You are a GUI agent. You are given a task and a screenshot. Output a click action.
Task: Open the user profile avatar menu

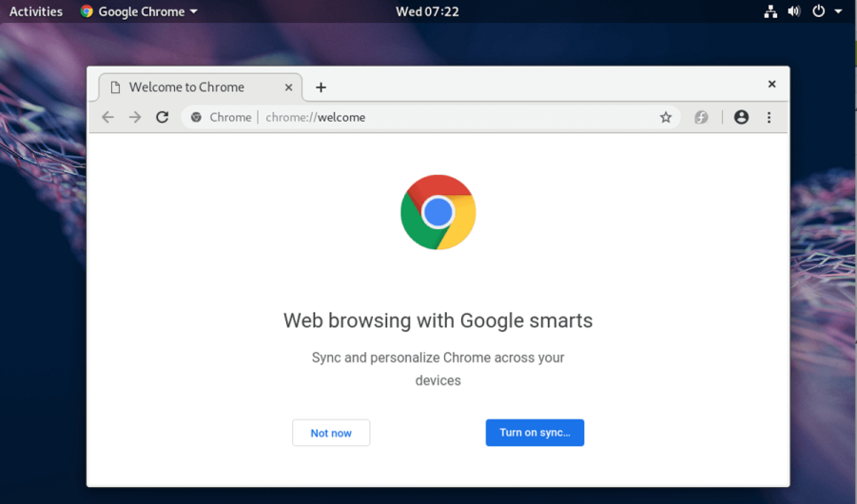(x=741, y=117)
